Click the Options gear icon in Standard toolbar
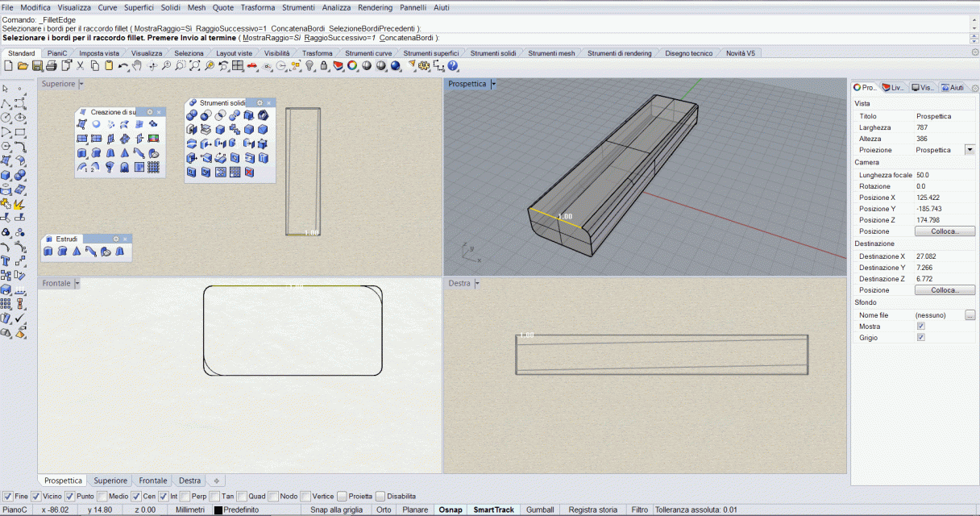Viewport: 980px width, 516px height. click(x=423, y=66)
